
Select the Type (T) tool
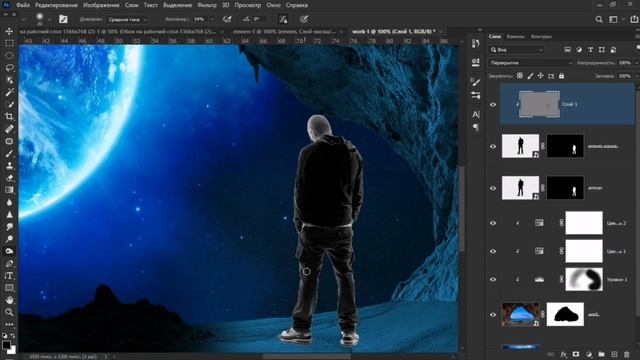9,276
